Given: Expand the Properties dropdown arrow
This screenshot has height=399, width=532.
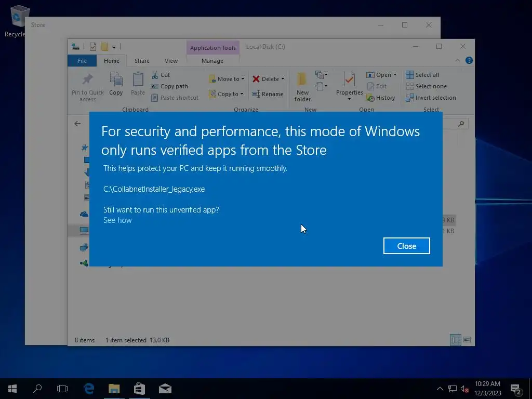Looking at the screenshot, I should (349, 99).
